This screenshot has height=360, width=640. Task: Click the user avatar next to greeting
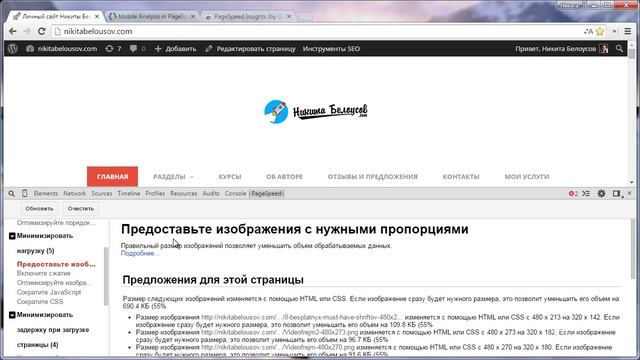[x=604, y=49]
